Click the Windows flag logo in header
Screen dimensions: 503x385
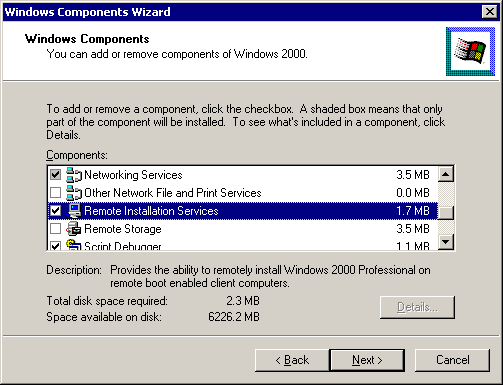pyautogui.click(x=470, y=51)
